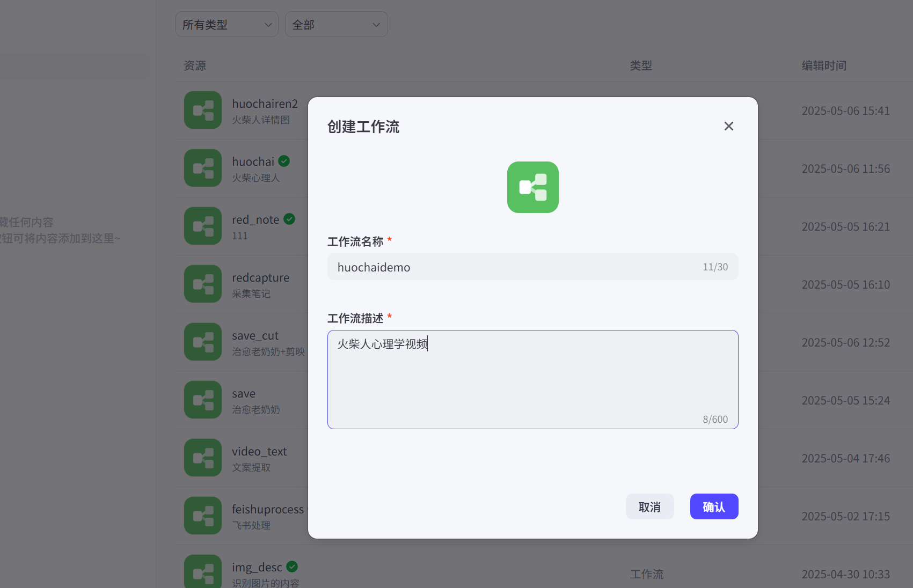
Task: Click the 采集笔记 description text
Action: (251, 293)
